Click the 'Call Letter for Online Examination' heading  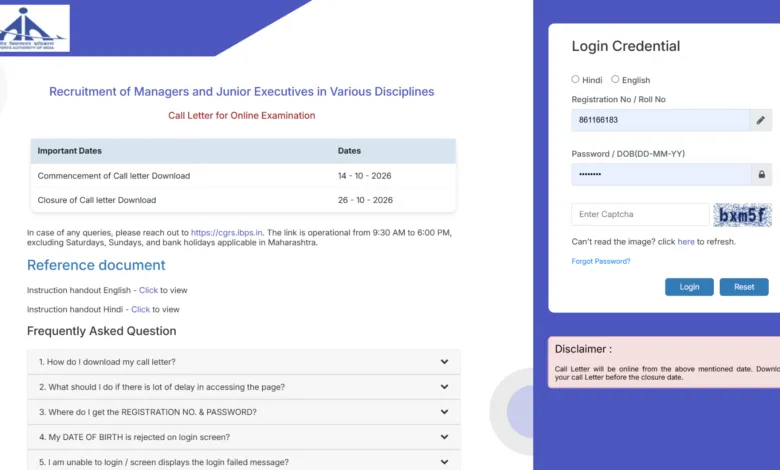242,115
